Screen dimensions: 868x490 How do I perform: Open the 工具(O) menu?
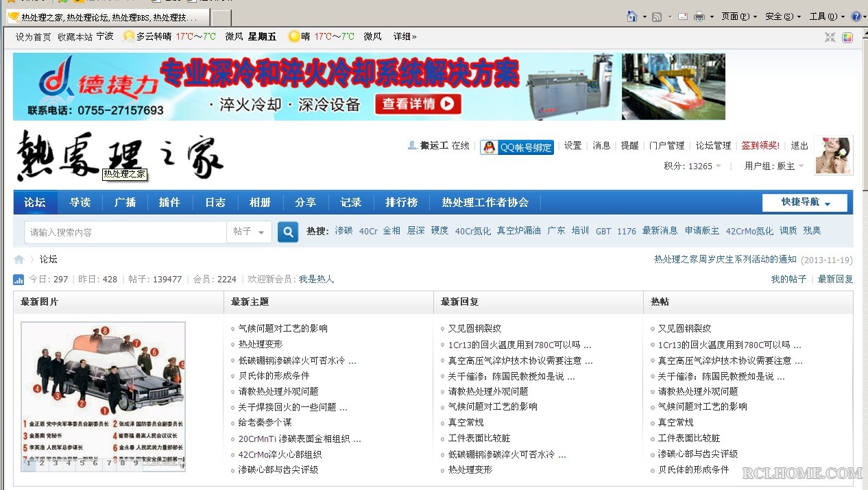[827, 16]
